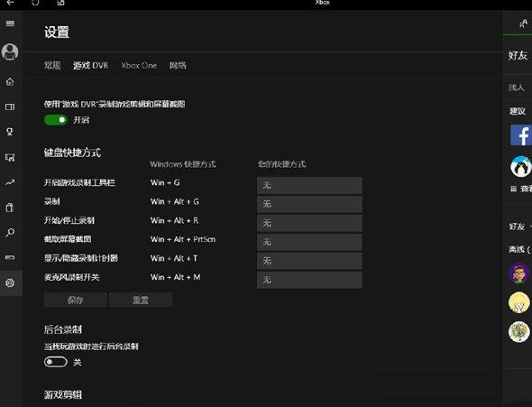Click the Win + Alt + PrtScn text
532x407 pixels.
183,239
